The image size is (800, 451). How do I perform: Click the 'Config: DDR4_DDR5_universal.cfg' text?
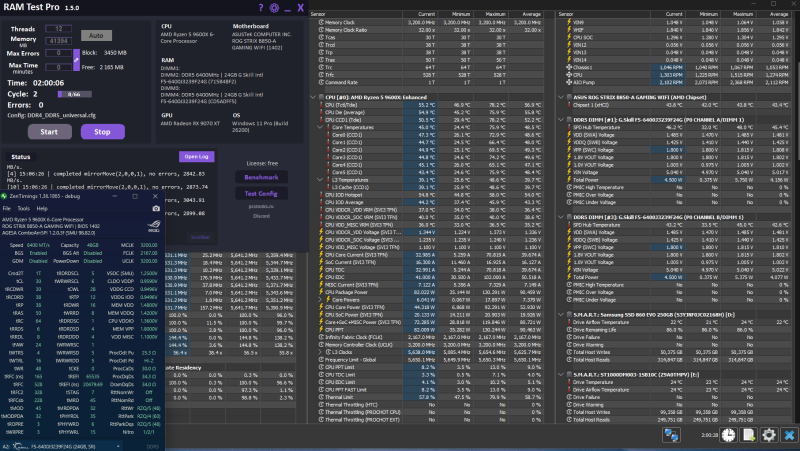52,115
